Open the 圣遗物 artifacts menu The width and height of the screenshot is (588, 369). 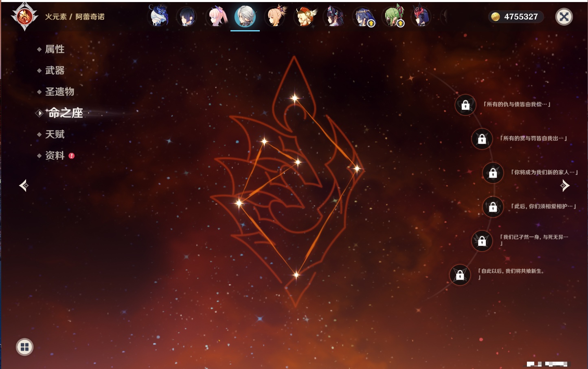point(59,92)
